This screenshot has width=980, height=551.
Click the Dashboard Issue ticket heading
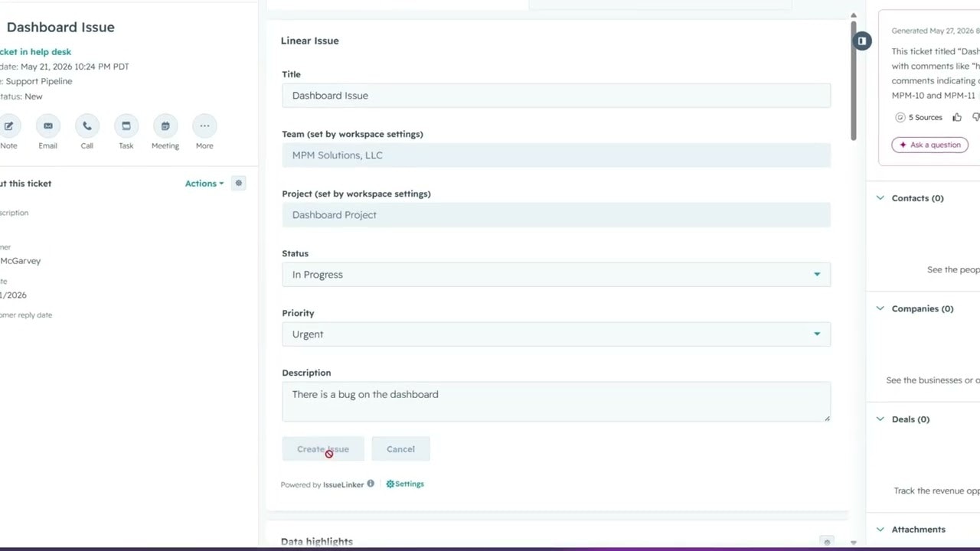pyautogui.click(x=60, y=28)
